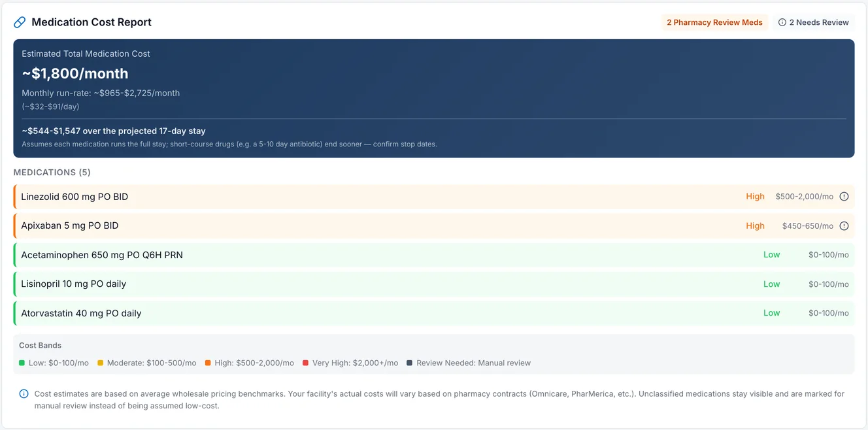Select the green Low cost band swatch

tap(22, 363)
